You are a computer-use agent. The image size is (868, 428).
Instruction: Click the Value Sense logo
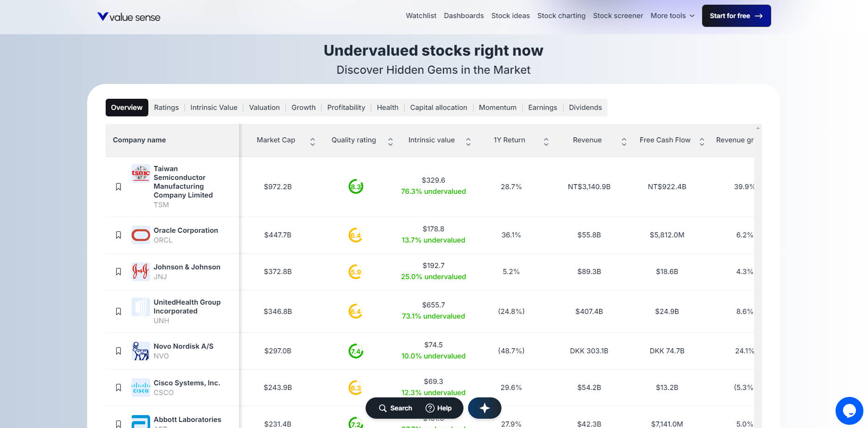click(x=129, y=17)
